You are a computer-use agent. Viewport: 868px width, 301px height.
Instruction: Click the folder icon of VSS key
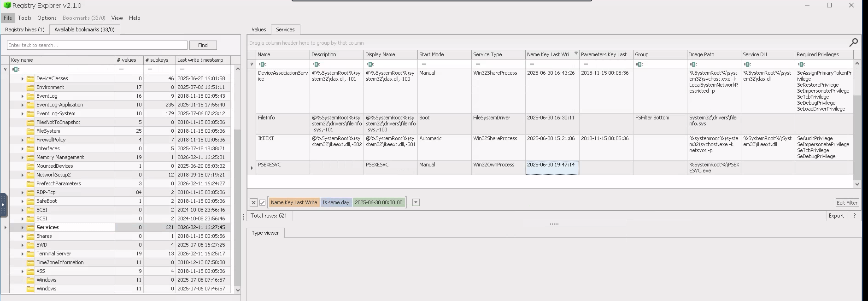tap(30, 271)
